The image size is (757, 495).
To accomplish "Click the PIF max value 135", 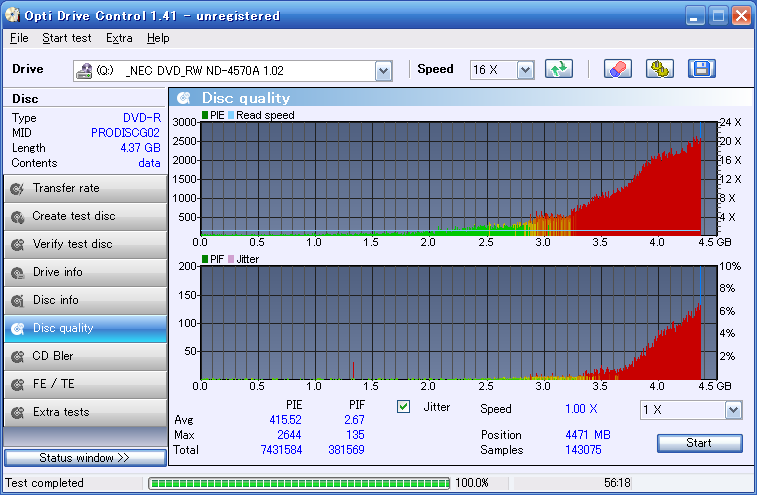I will tap(355, 435).
